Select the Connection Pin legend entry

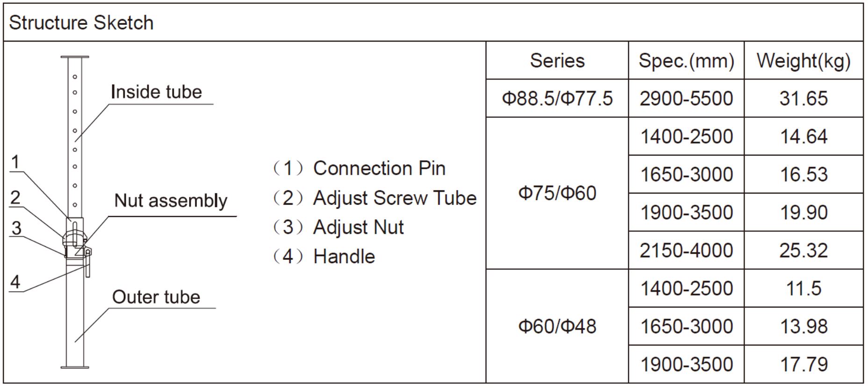(x=359, y=168)
